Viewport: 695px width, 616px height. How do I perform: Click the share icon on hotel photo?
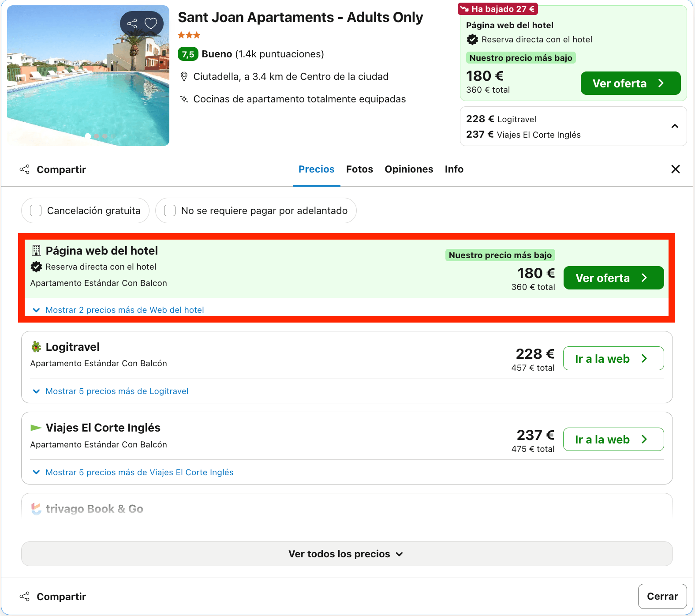[x=132, y=24]
